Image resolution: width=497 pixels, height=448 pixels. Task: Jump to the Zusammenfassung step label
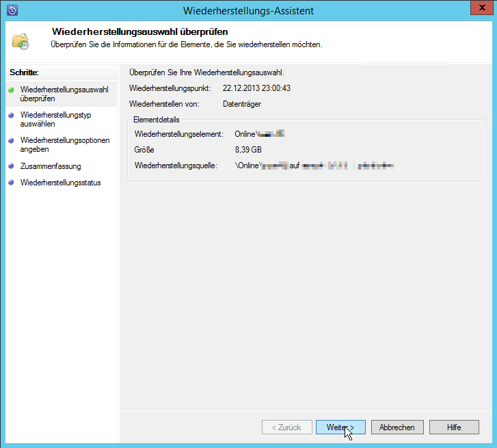click(x=51, y=166)
